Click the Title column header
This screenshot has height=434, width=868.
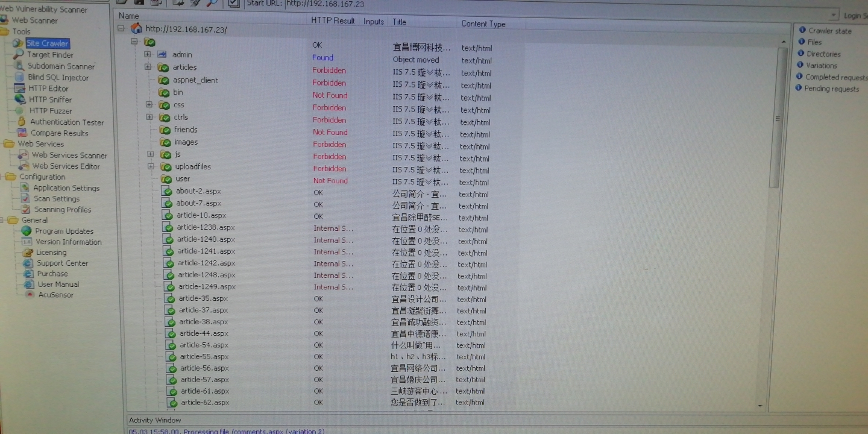pyautogui.click(x=400, y=22)
